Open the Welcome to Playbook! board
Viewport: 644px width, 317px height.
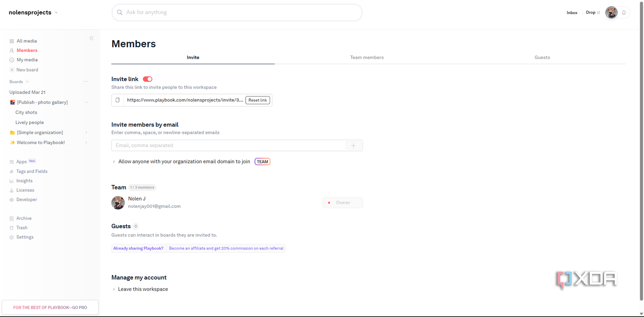[41, 143]
